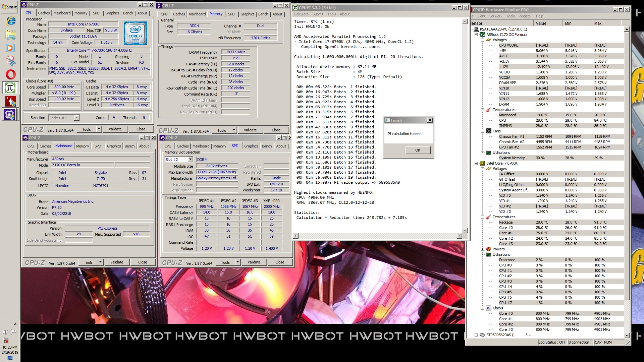Screen dimensions: 644x362
Task: Open the Snipping Tool taskbar icon
Action: pyautogui.click(x=10, y=61)
